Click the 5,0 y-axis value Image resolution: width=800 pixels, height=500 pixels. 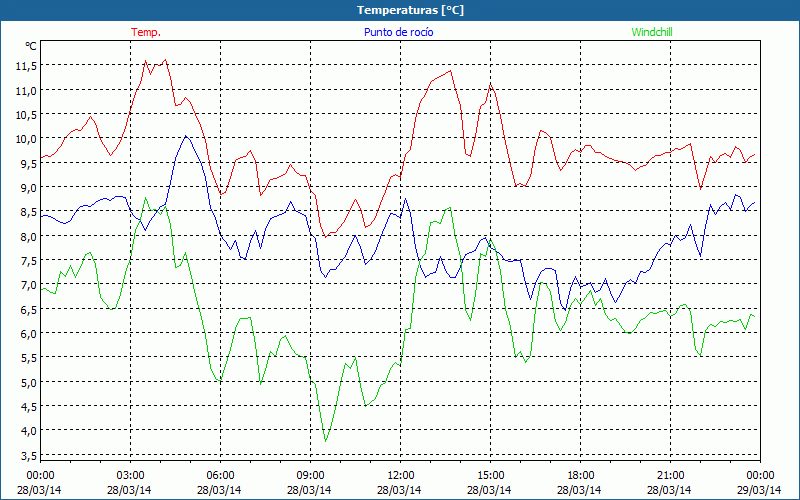[28, 382]
